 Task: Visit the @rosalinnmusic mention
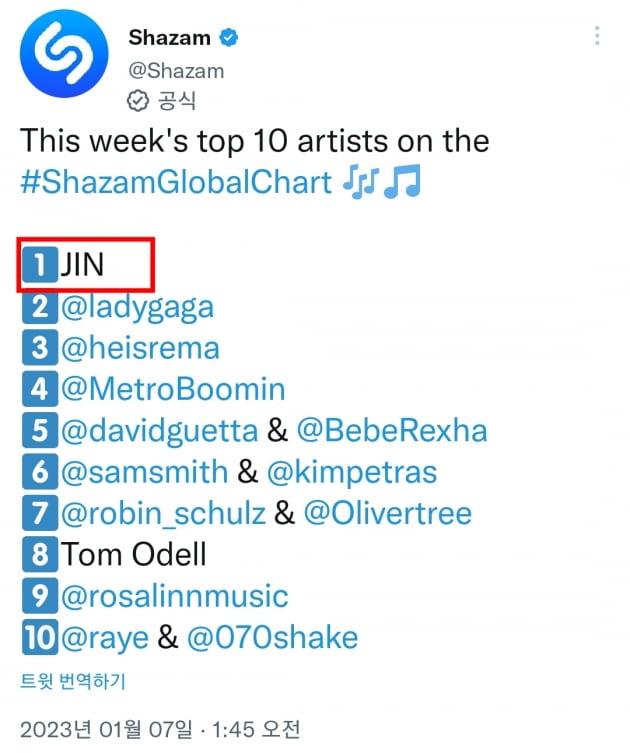coord(175,596)
